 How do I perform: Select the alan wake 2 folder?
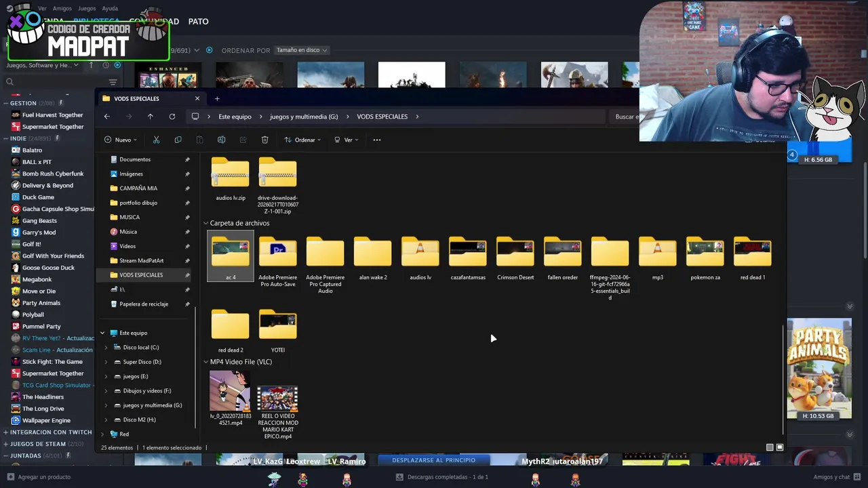373,258
